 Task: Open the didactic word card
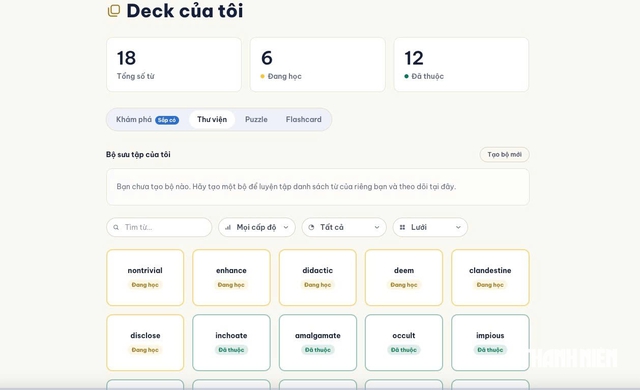pyautogui.click(x=318, y=277)
